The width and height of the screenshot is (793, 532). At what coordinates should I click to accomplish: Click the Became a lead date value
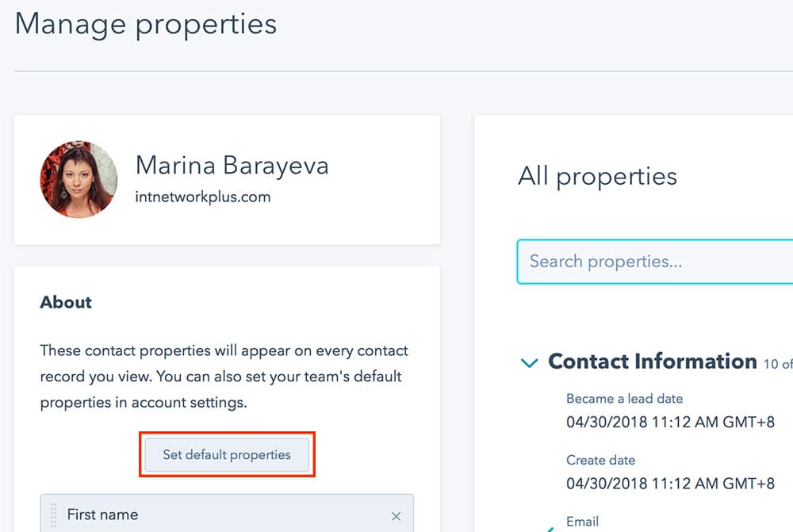670,422
